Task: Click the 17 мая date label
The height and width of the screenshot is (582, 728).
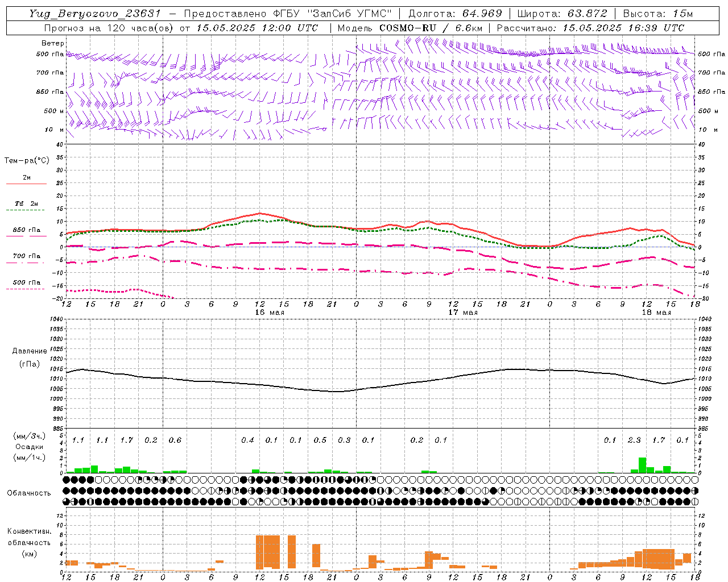Action: pos(463,312)
